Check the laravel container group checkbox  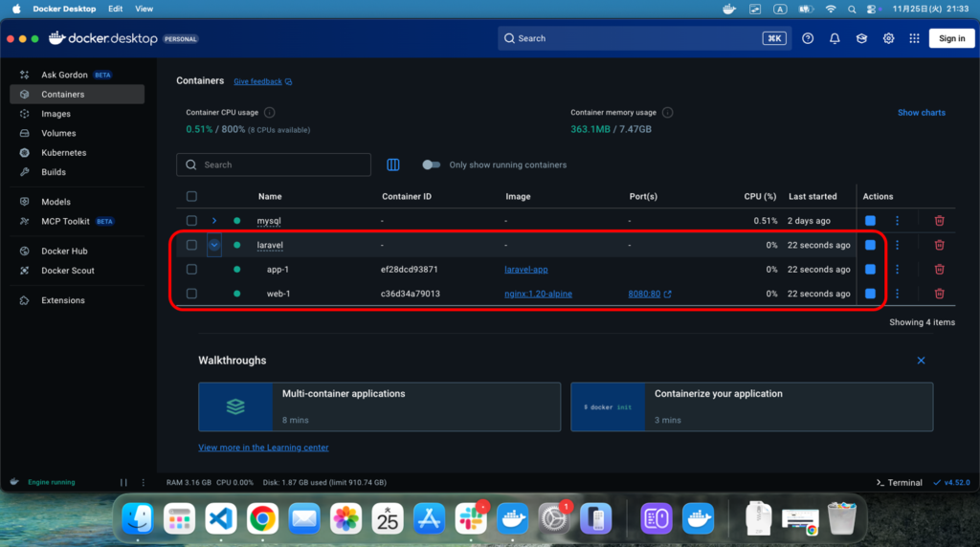(191, 245)
